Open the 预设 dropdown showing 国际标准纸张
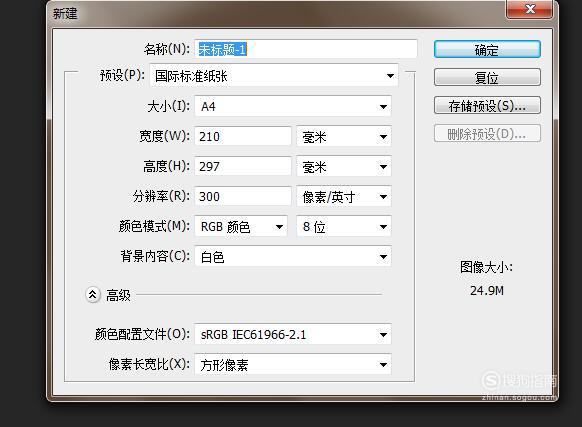 click(x=274, y=76)
